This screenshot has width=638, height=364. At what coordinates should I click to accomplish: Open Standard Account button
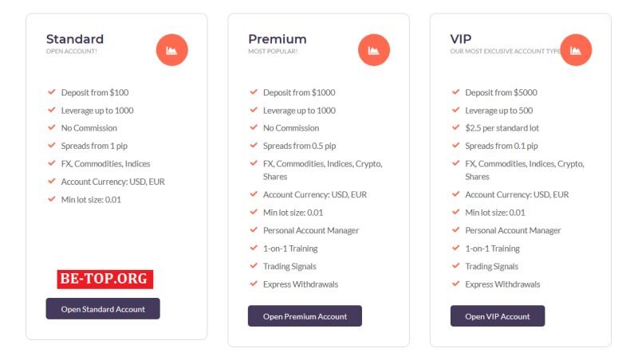(103, 309)
